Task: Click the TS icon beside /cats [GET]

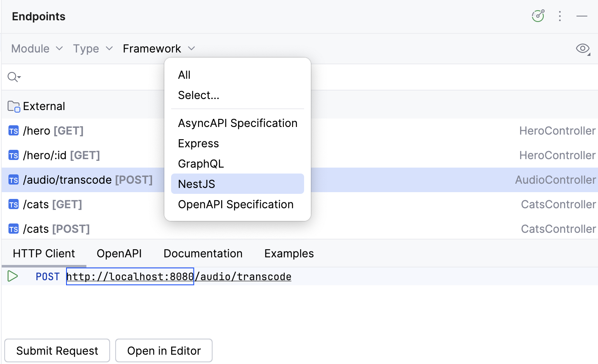Action: pyautogui.click(x=13, y=204)
